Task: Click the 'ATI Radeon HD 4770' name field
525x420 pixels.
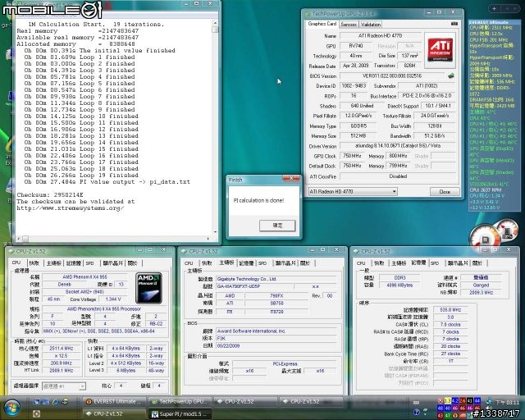Action: click(380, 35)
